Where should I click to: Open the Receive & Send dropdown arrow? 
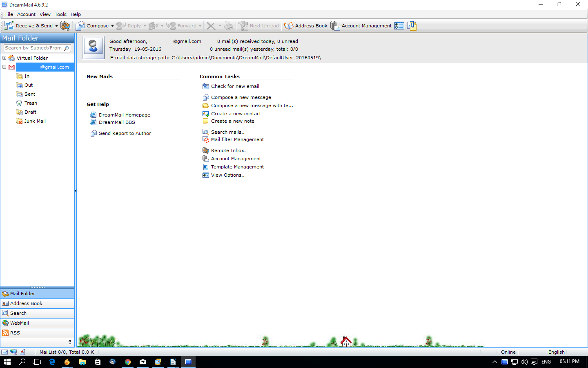[x=56, y=26]
